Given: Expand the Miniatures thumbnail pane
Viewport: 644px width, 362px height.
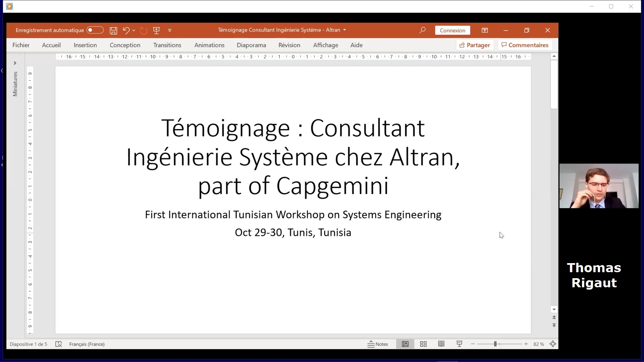Looking at the screenshot, I should pyautogui.click(x=15, y=63).
